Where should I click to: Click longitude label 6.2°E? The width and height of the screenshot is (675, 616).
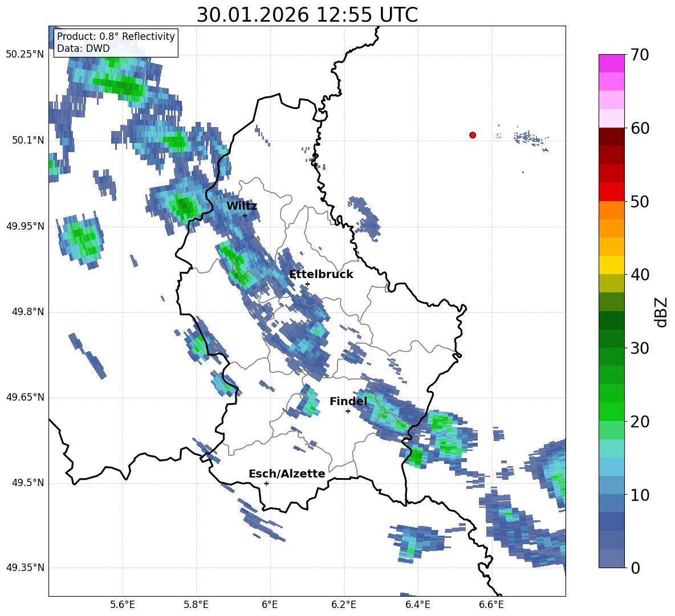344,605
